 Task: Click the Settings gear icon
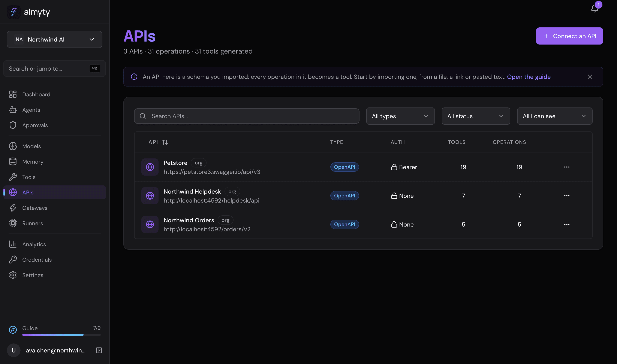click(13, 275)
